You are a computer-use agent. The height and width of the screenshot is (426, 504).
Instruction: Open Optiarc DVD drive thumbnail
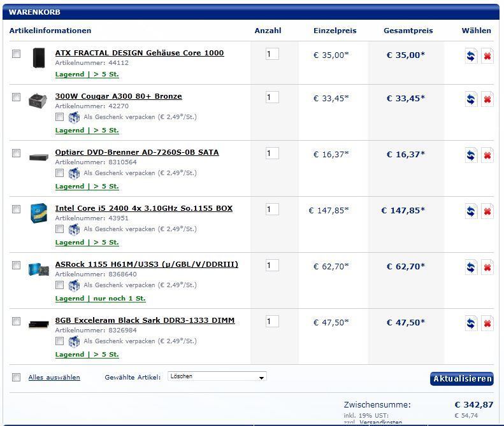39,157
